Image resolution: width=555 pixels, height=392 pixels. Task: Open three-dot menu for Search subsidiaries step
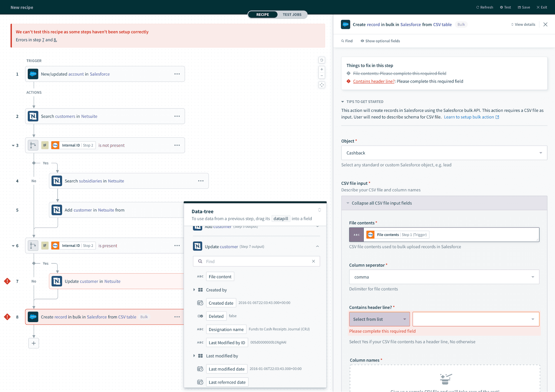(x=201, y=181)
